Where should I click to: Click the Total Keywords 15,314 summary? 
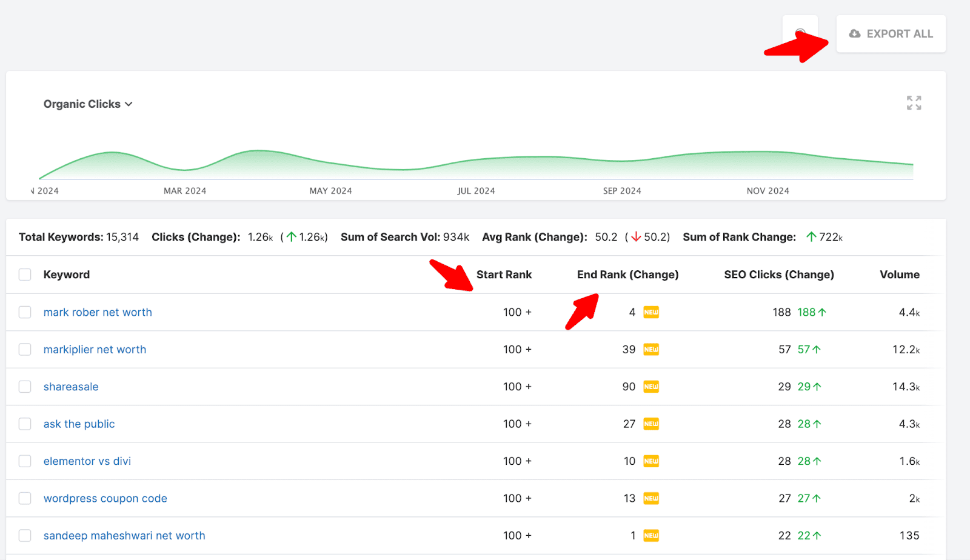click(79, 237)
